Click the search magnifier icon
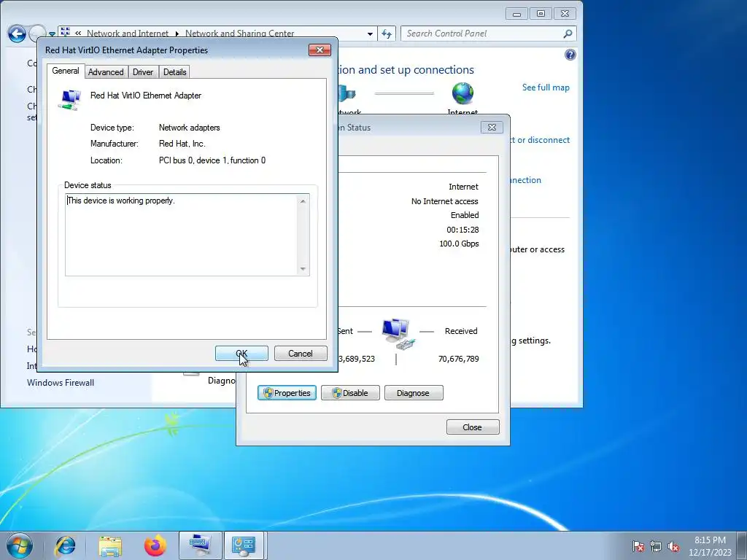This screenshot has width=747, height=560. 568,34
